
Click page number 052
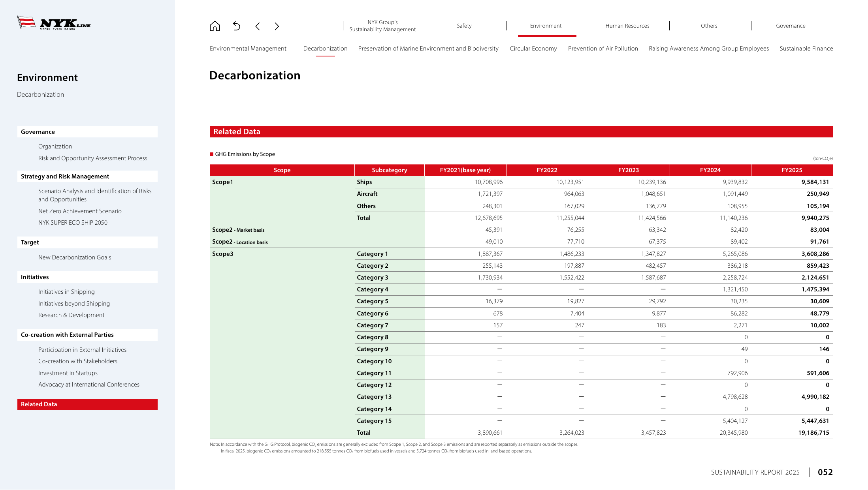825,472
